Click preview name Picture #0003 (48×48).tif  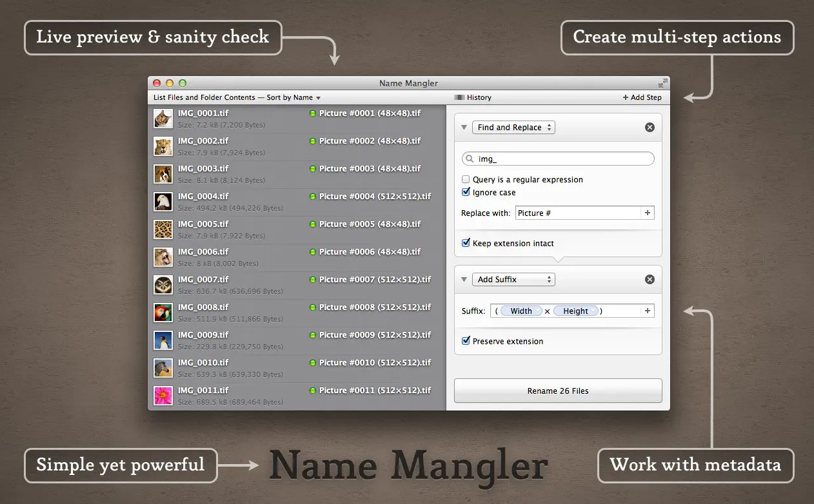point(370,169)
